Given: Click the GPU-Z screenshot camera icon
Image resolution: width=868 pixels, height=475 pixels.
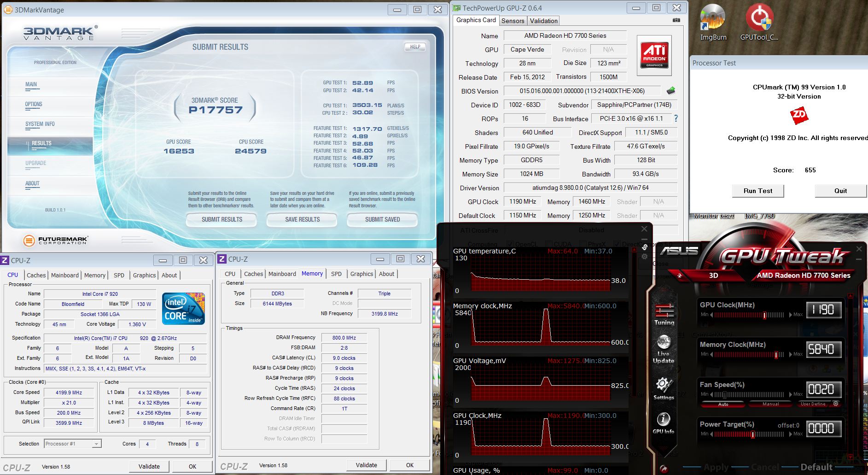Looking at the screenshot, I should click(676, 20).
